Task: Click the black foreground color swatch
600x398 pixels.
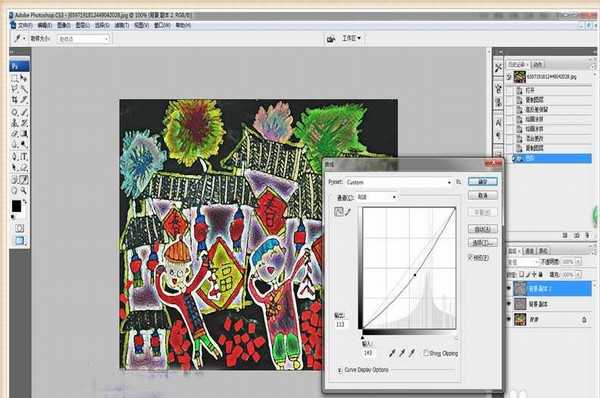Action: [x=16, y=206]
